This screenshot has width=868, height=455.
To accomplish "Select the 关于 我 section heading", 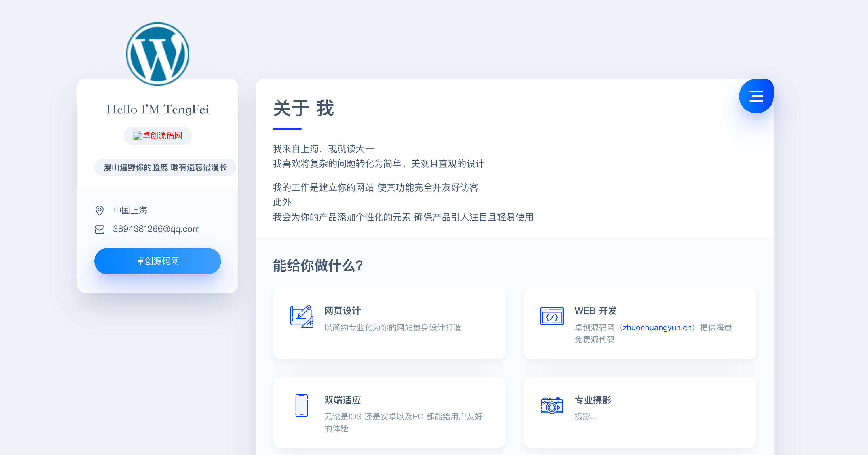I will [303, 109].
